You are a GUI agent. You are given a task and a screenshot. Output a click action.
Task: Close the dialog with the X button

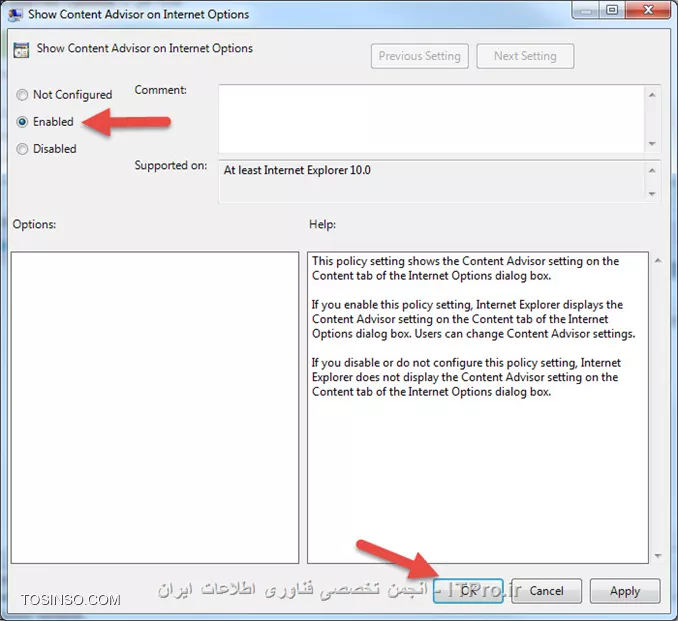[x=648, y=10]
